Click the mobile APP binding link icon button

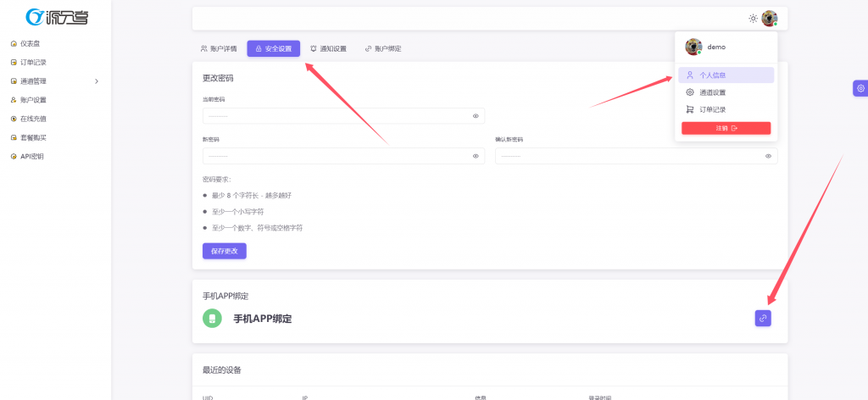point(763,318)
